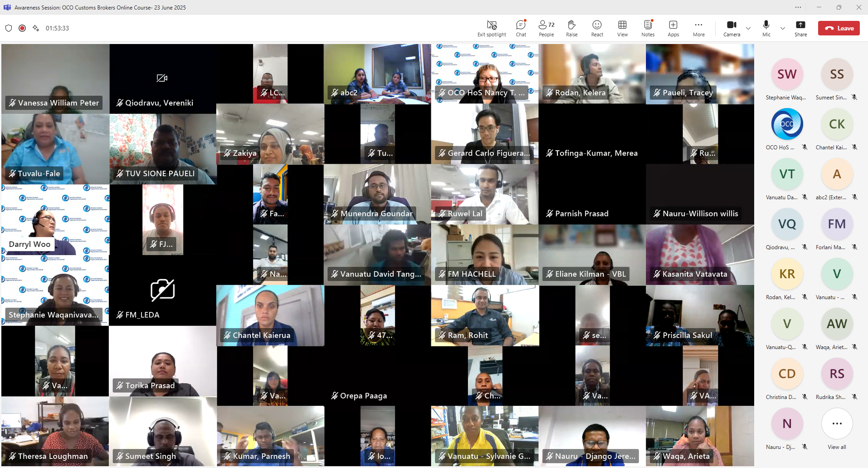
Task: Click the Share screen icon
Action: 800,28
